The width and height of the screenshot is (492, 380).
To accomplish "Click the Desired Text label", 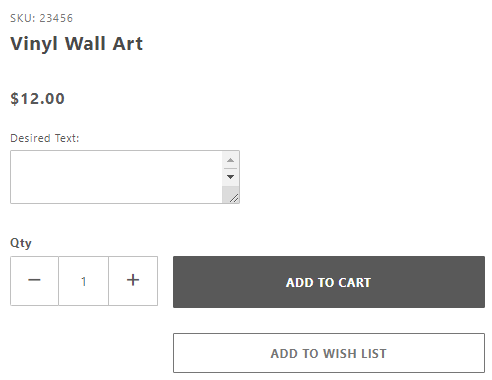I will pos(45,138).
